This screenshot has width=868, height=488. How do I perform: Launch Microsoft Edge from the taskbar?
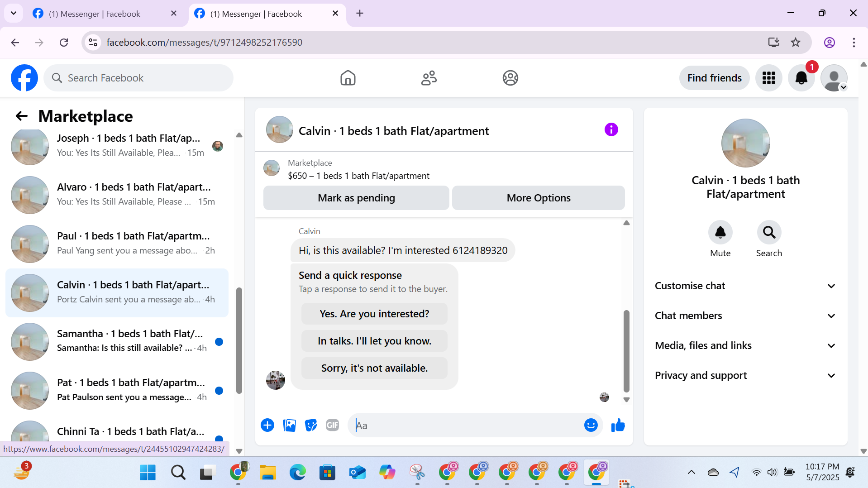tap(297, 473)
